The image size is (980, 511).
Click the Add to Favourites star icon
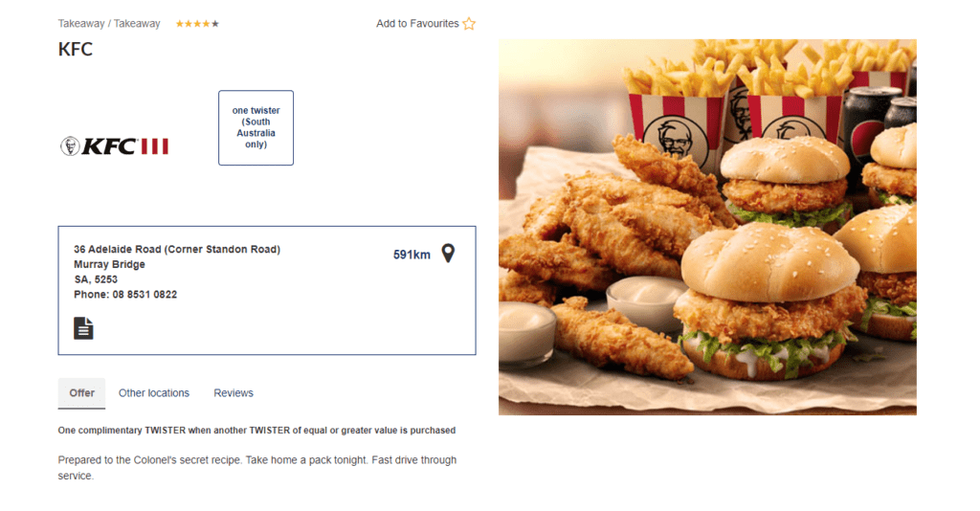tap(469, 24)
